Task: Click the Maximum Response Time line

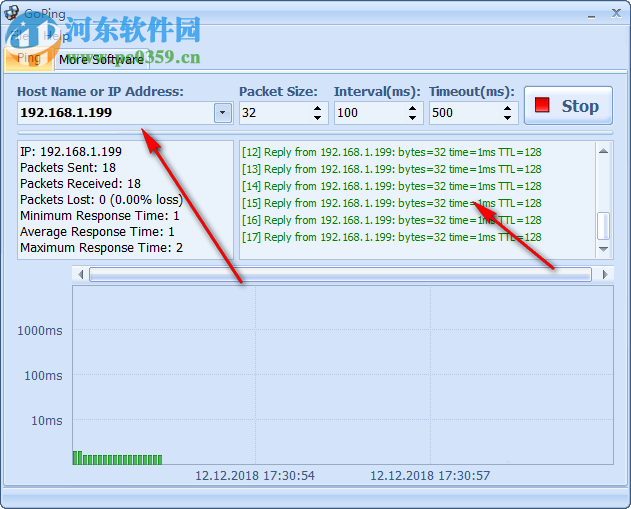Action: point(101,248)
